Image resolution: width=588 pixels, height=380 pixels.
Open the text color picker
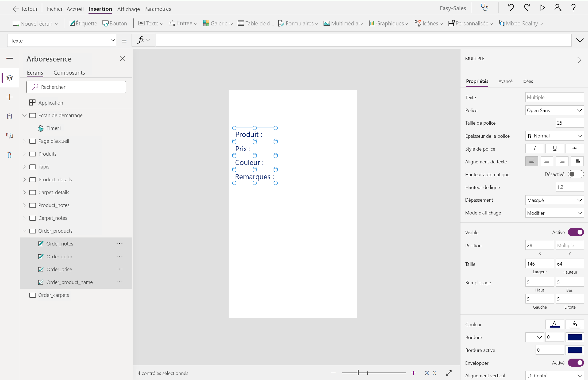(x=555, y=324)
